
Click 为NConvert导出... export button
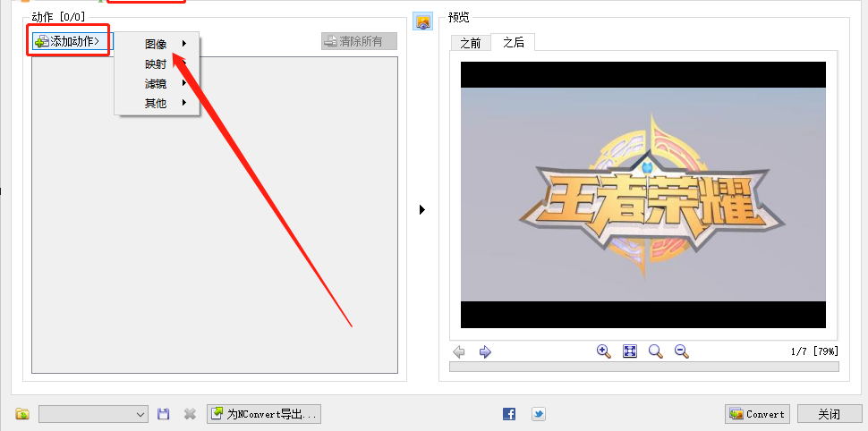264,414
